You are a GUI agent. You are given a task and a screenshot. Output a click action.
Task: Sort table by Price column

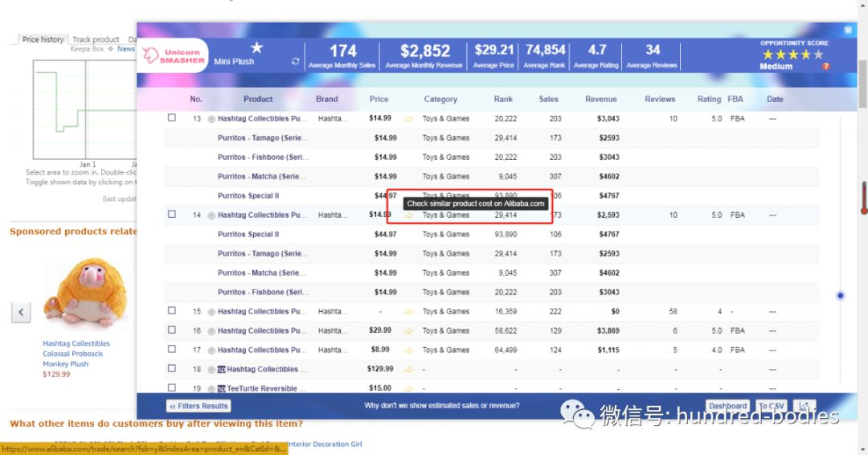point(379,99)
